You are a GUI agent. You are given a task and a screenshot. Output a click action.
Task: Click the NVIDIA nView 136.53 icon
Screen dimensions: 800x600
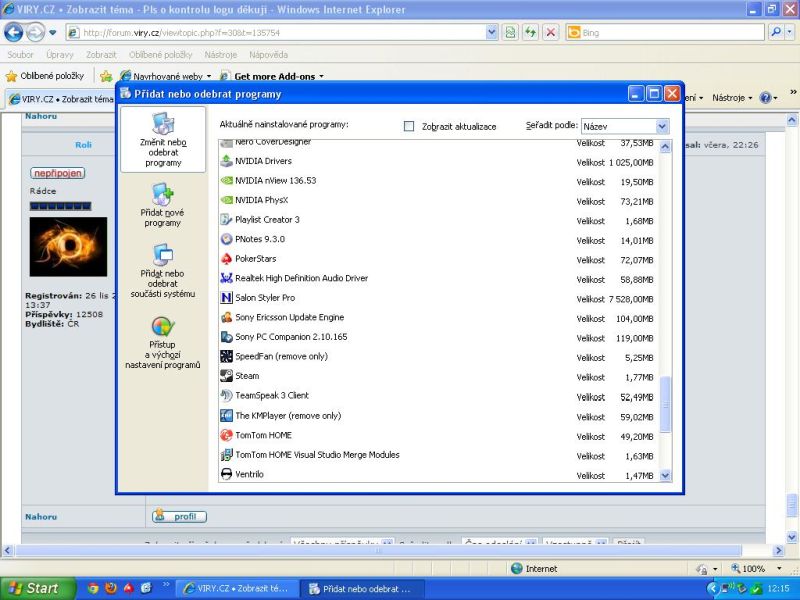(x=226, y=181)
